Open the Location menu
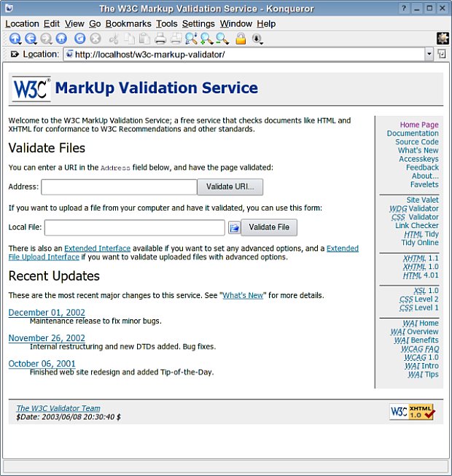 point(22,23)
